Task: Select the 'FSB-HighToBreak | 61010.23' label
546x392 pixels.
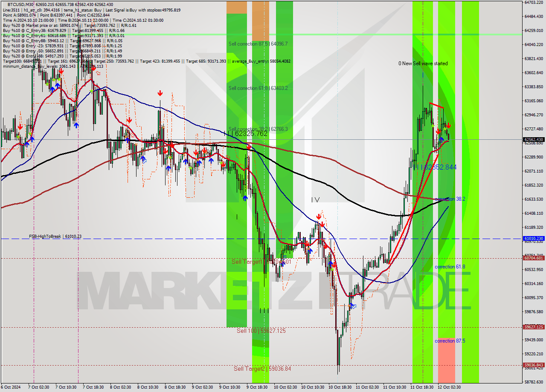Action: click(x=55, y=236)
